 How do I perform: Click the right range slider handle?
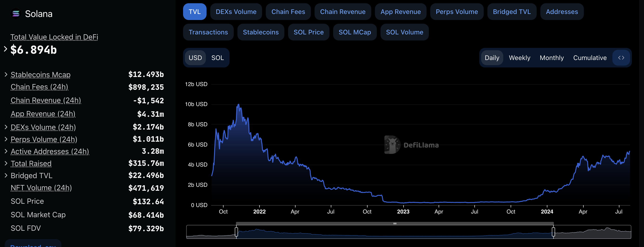pos(553,231)
